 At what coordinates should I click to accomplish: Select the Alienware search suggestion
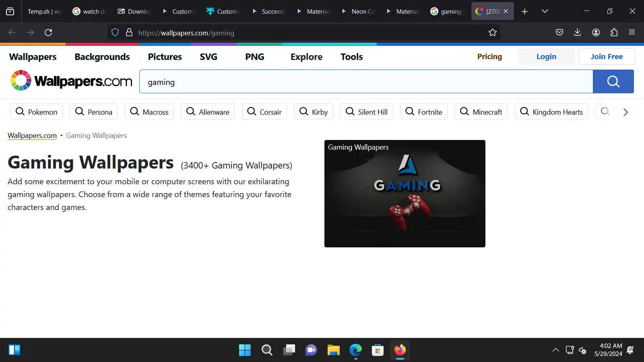tap(208, 112)
